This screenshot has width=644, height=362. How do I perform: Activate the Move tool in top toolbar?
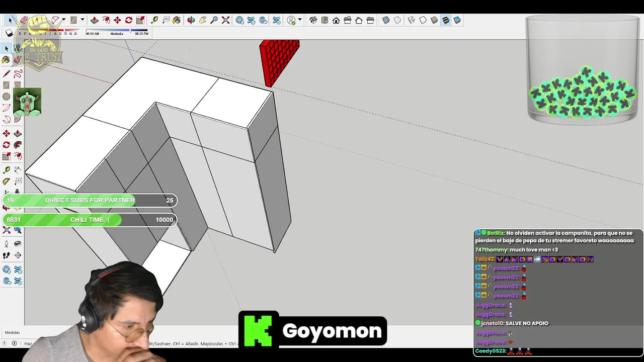pyautogui.click(x=117, y=20)
